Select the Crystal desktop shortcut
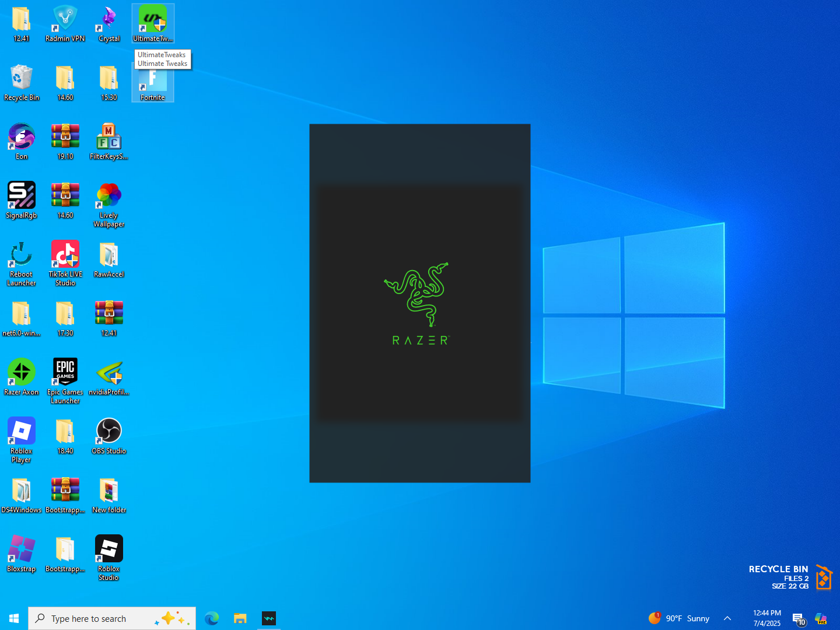This screenshot has height=630, width=840. tap(109, 24)
